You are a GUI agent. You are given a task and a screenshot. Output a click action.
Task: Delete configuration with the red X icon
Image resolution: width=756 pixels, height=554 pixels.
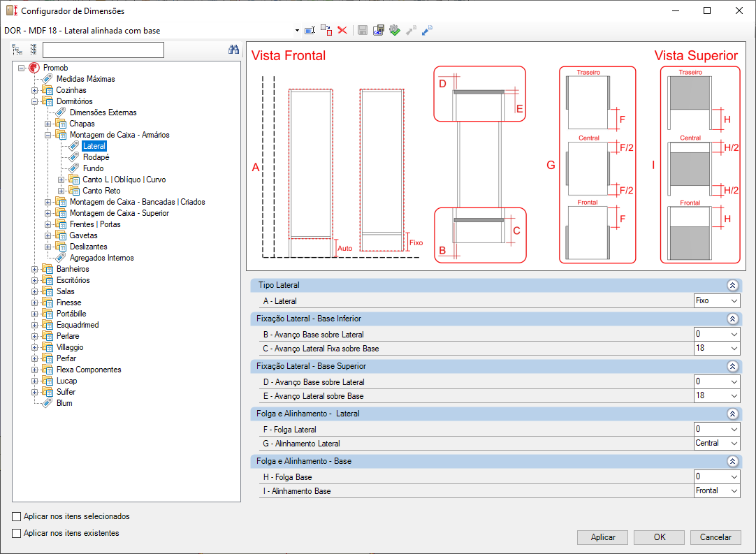coord(342,30)
